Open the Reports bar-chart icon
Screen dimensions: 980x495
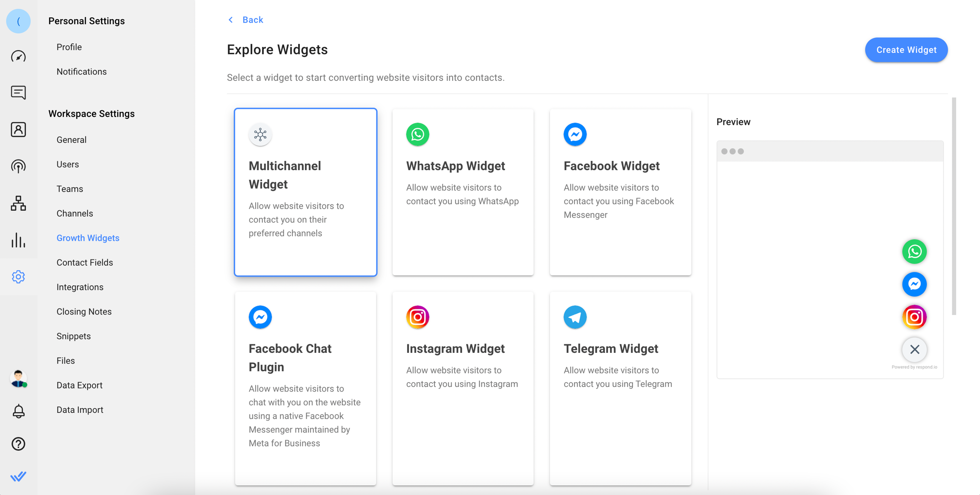[18, 240]
